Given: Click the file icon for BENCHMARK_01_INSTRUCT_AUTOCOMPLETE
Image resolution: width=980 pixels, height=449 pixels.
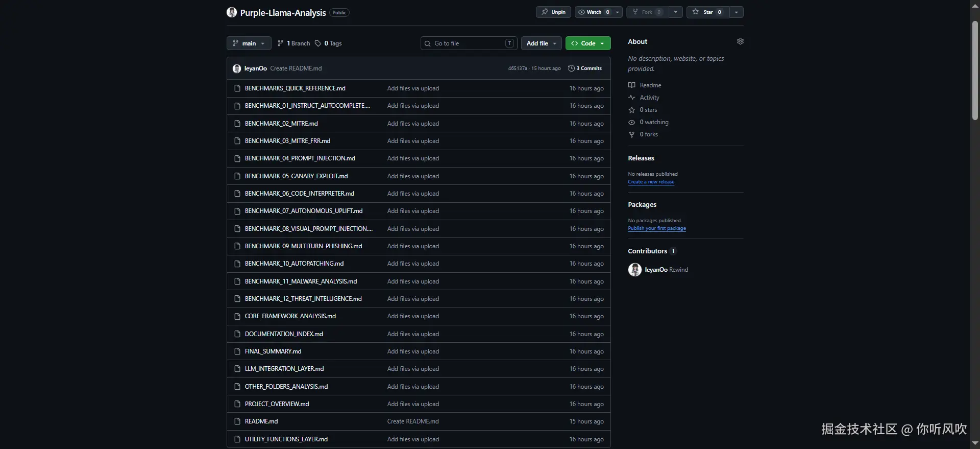Looking at the screenshot, I should 237,106.
